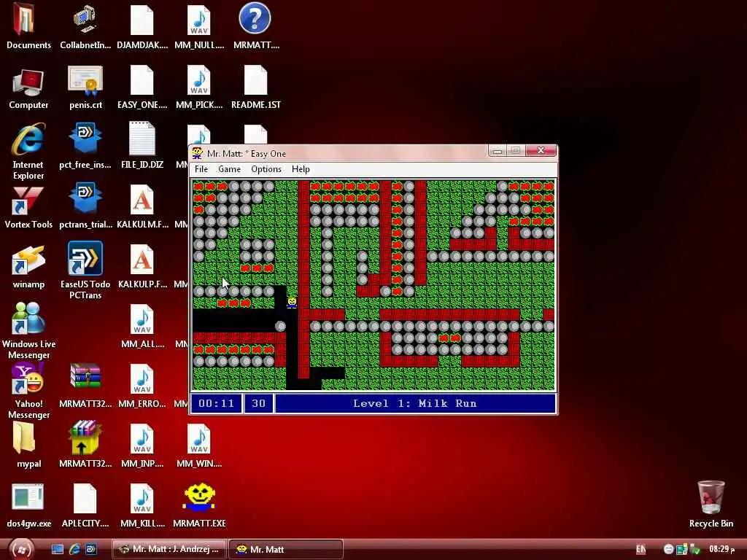
Task: Select the Recycle Bin icon
Action: pos(711,505)
